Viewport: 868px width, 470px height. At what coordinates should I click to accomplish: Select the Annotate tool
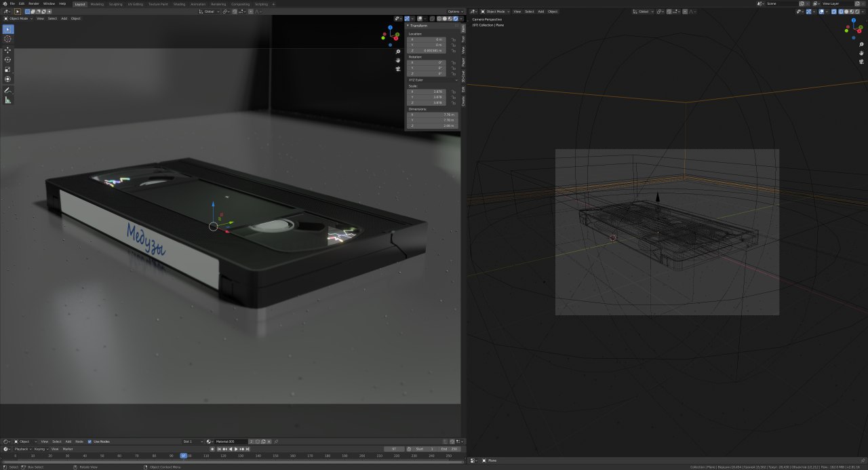(x=8, y=90)
